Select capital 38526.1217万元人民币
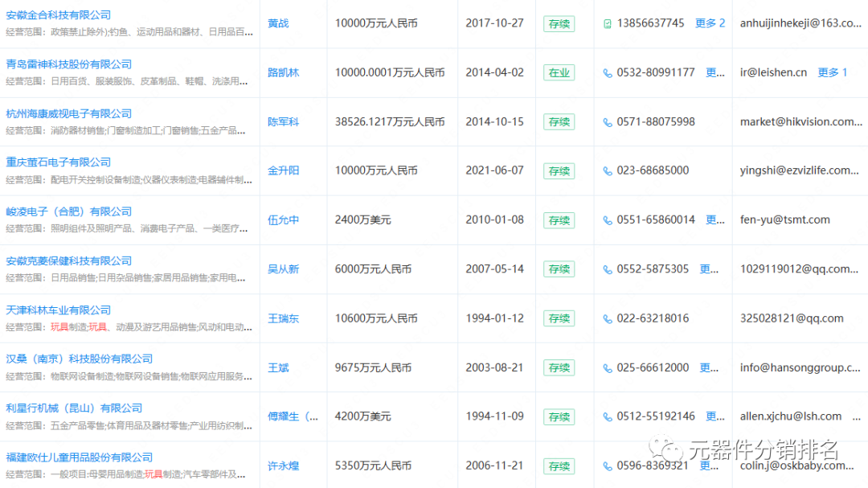The width and height of the screenshot is (868, 488). pos(390,122)
